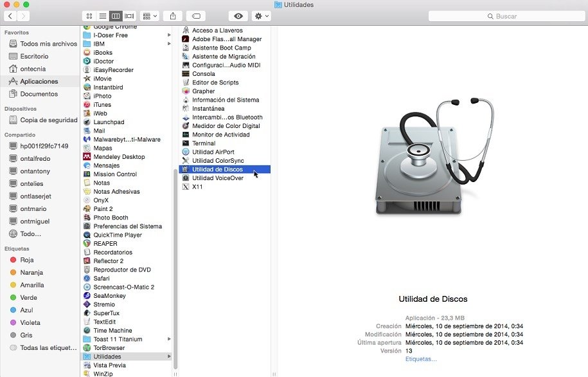This screenshot has width=588, height=377.
Task: Open the arrange items dropdown
Action: pyautogui.click(x=150, y=16)
